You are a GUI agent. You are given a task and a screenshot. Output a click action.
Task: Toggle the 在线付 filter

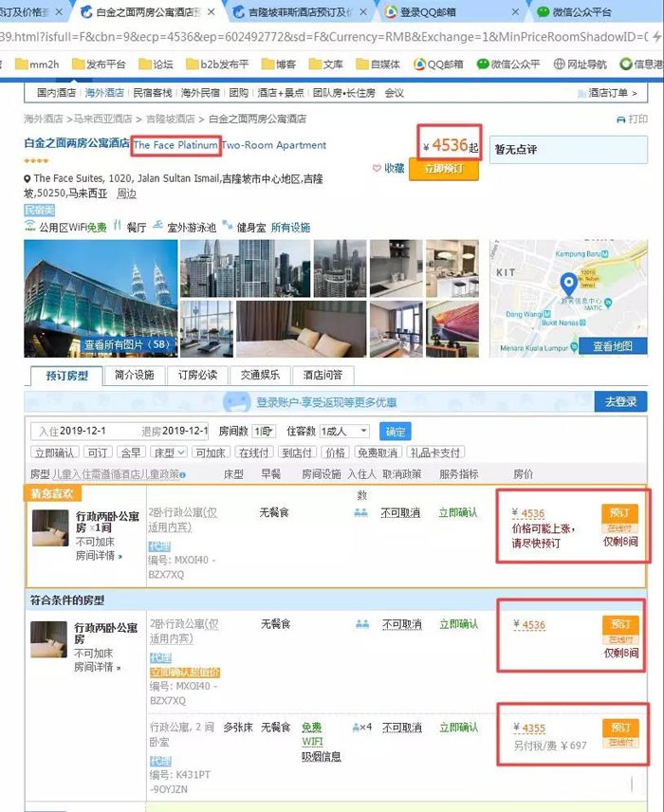(253, 452)
